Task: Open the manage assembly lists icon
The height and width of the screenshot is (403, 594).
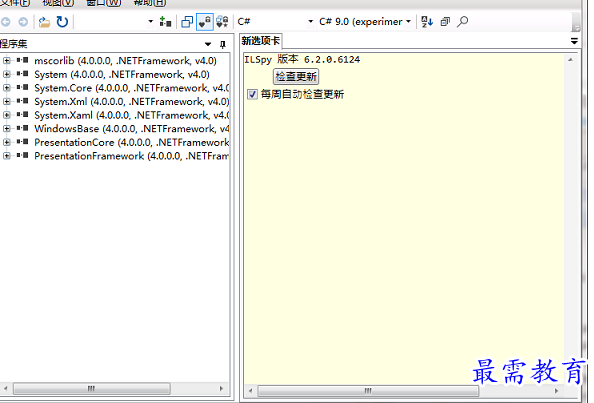Action: click(x=165, y=22)
